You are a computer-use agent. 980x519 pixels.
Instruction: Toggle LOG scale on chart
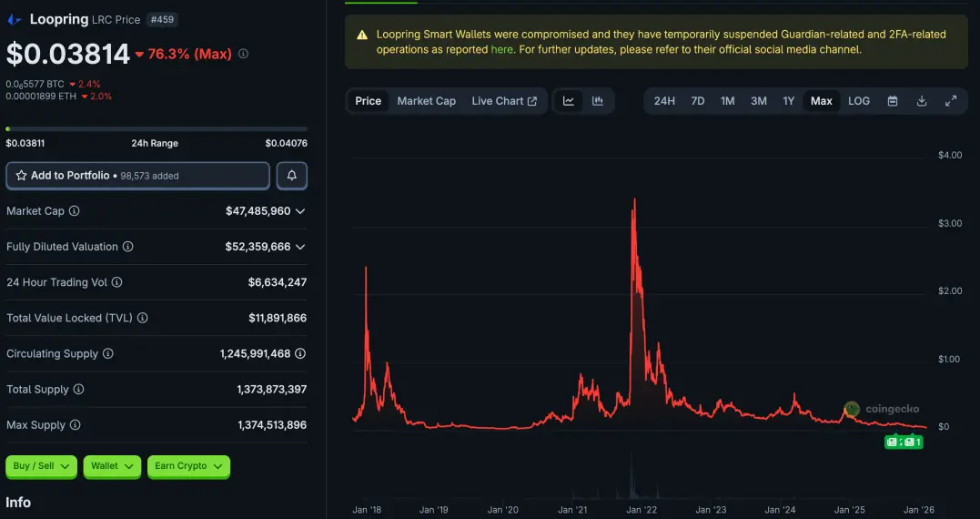click(859, 101)
